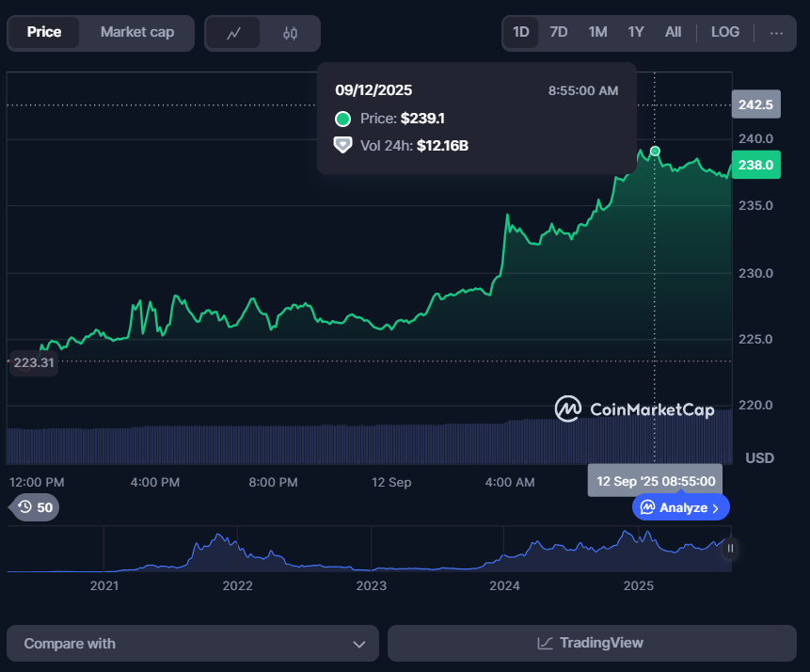Image resolution: width=810 pixels, height=672 pixels.
Task: Click the Analyze button's AI icon
Action: [x=647, y=507]
